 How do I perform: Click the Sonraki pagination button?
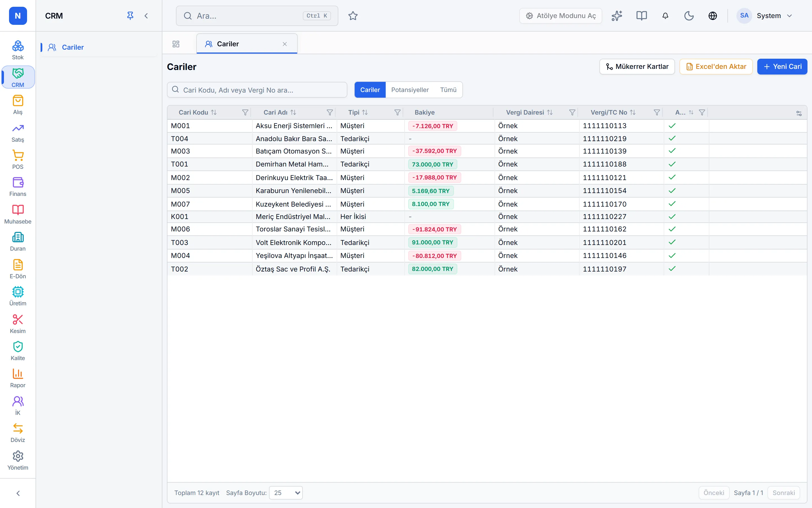[784, 493]
